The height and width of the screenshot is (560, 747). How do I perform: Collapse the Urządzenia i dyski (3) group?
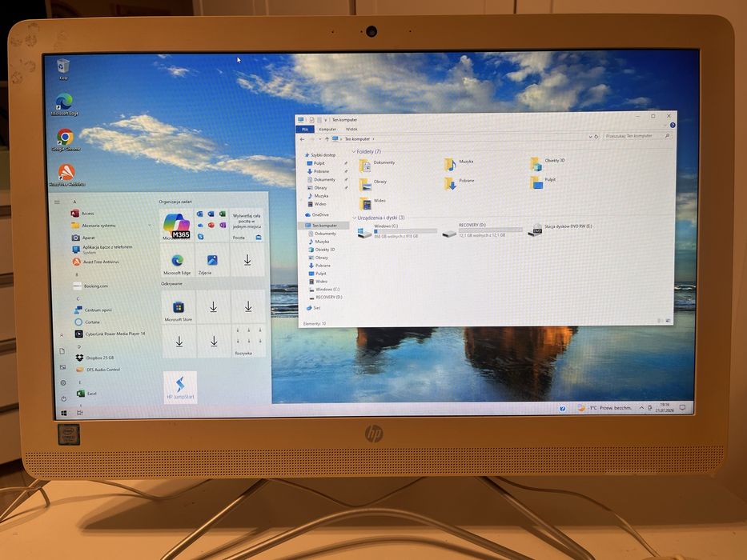(x=354, y=218)
